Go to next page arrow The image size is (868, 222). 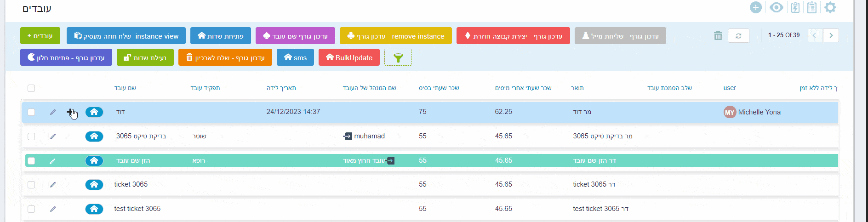click(x=831, y=35)
